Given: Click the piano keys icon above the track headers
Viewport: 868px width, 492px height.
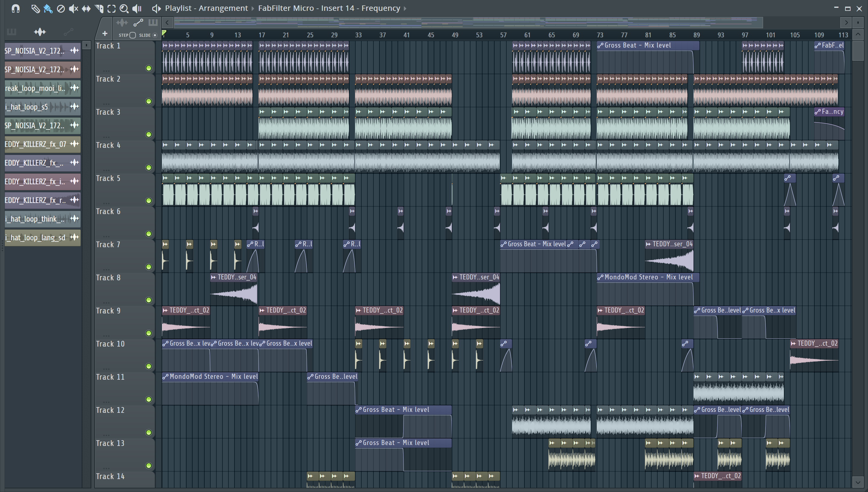Looking at the screenshot, I should click(153, 23).
